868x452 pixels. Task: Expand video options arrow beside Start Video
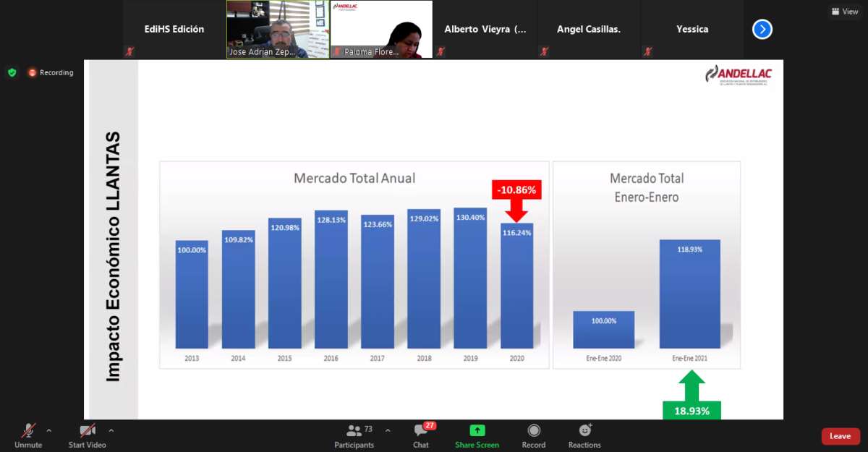pyautogui.click(x=111, y=430)
